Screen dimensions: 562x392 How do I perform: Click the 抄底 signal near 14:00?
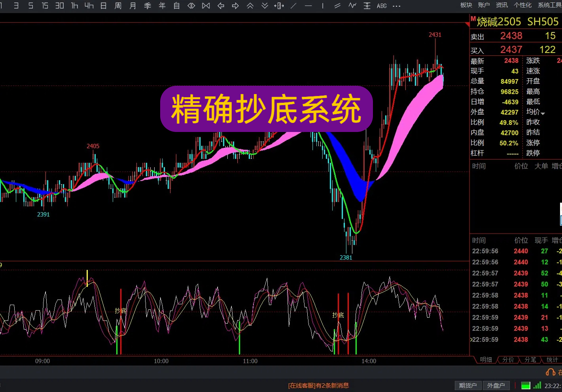click(x=338, y=315)
